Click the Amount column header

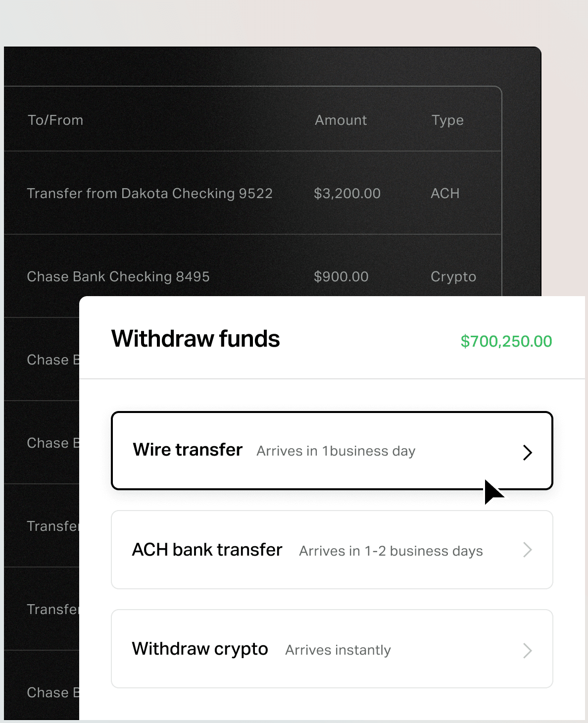[341, 120]
